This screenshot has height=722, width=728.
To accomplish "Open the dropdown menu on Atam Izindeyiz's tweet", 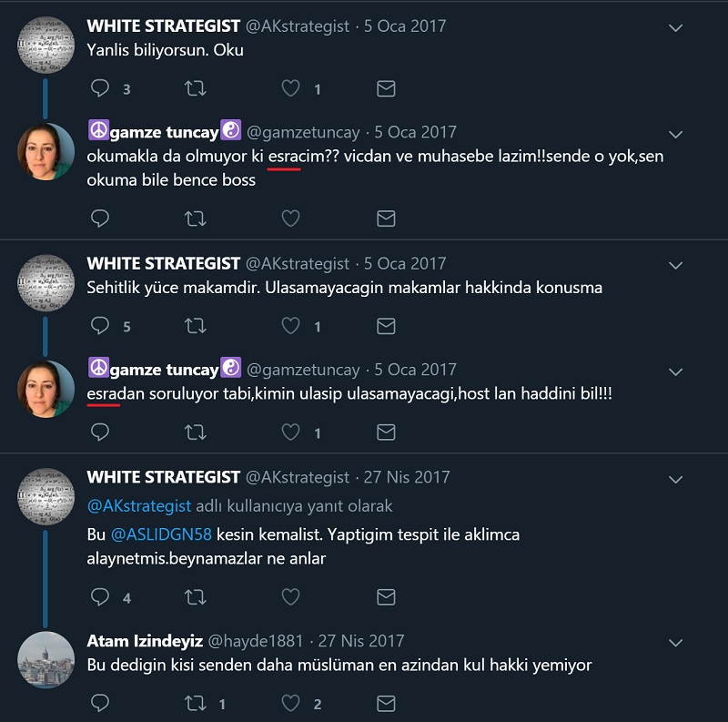I will 675,643.
